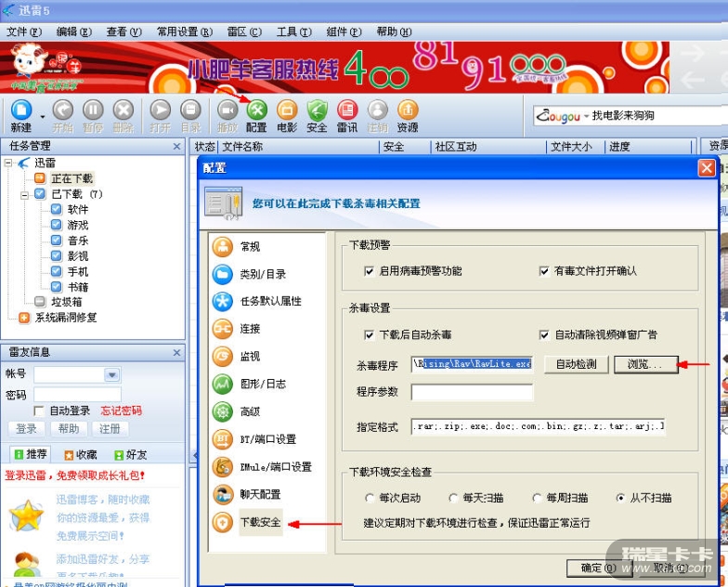Close the 任务管理 panel
This screenshot has width=728, height=587.
176,147
